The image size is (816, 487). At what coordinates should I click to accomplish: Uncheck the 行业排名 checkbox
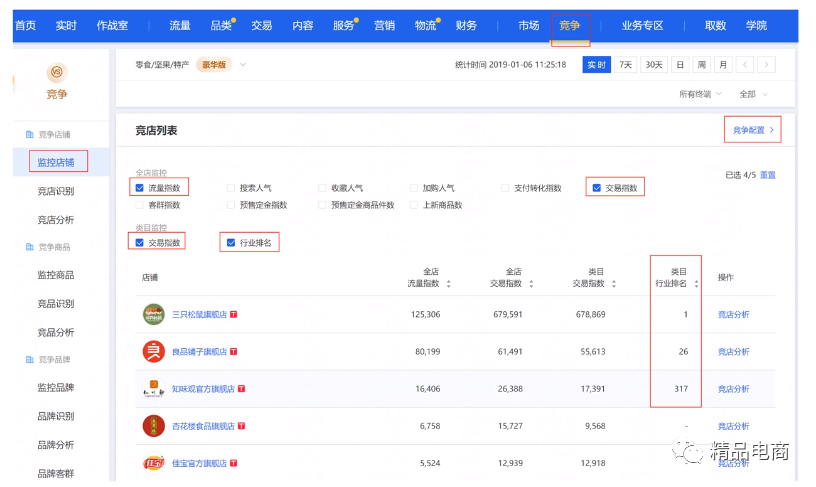231,242
